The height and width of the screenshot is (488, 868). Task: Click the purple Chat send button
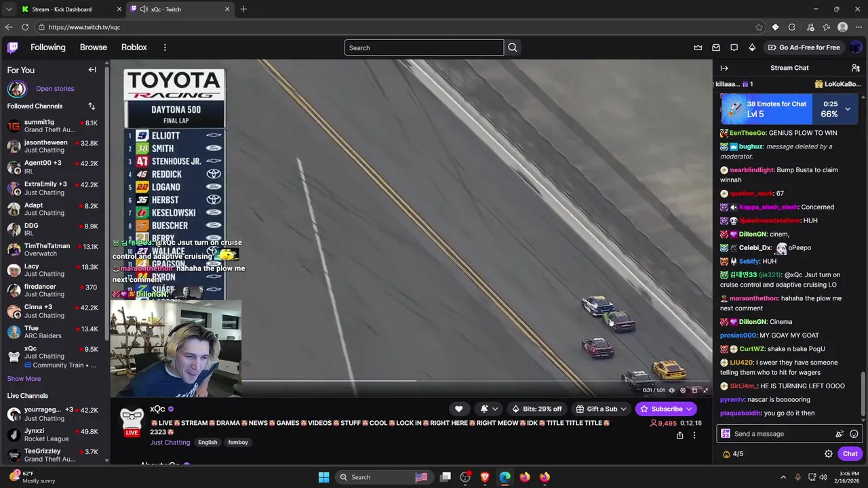[x=850, y=454]
